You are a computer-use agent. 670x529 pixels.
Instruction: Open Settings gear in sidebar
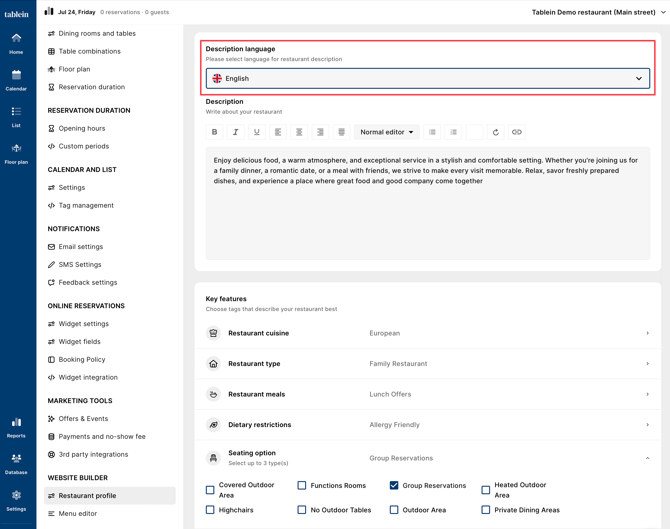[16, 501]
